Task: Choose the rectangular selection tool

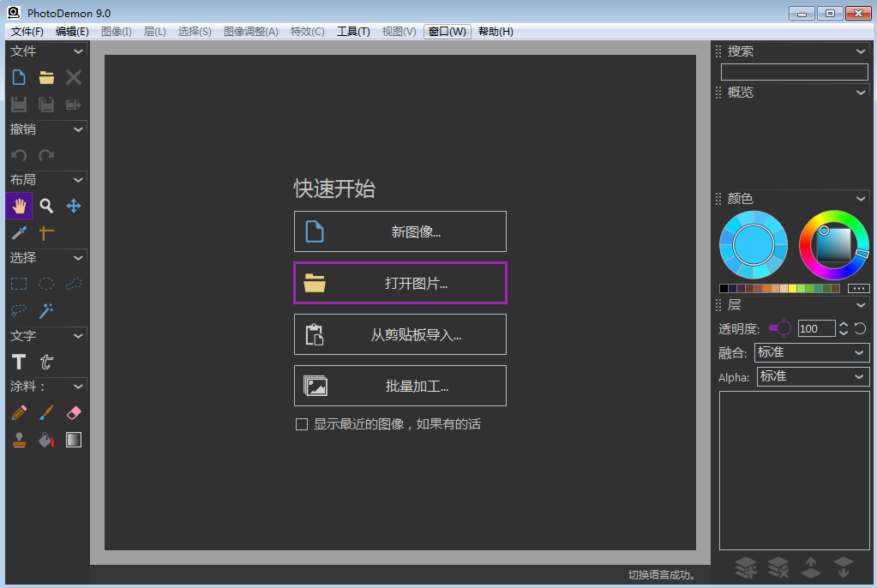Action: pos(18,284)
